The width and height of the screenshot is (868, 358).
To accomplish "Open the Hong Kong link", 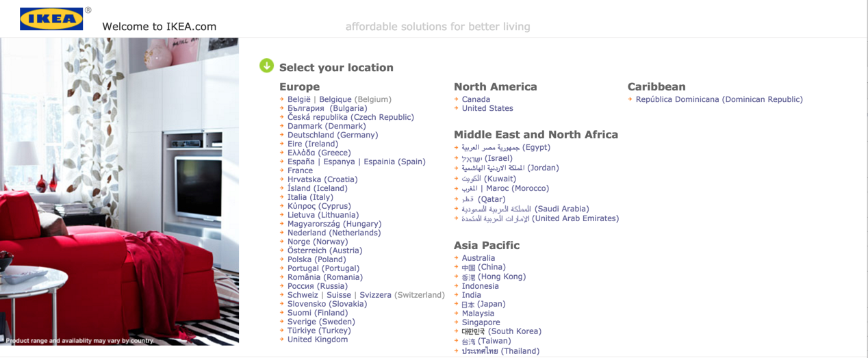I will click(x=494, y=277).
